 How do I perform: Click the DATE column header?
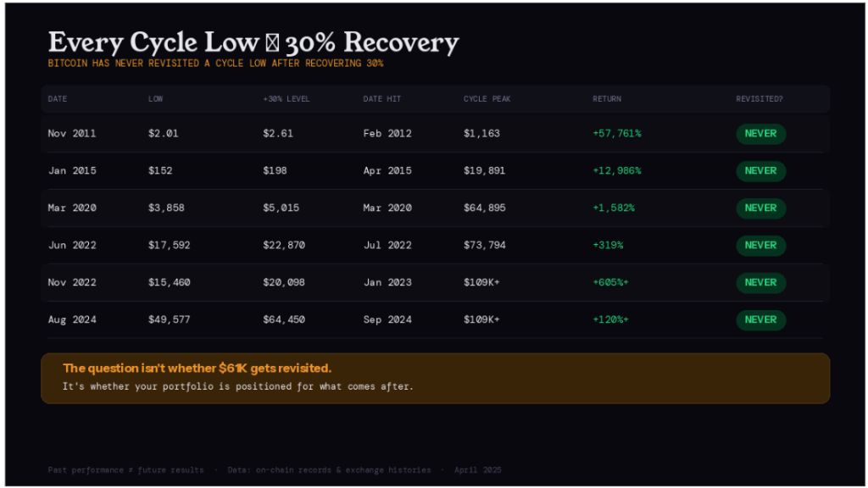coord(58,99)
